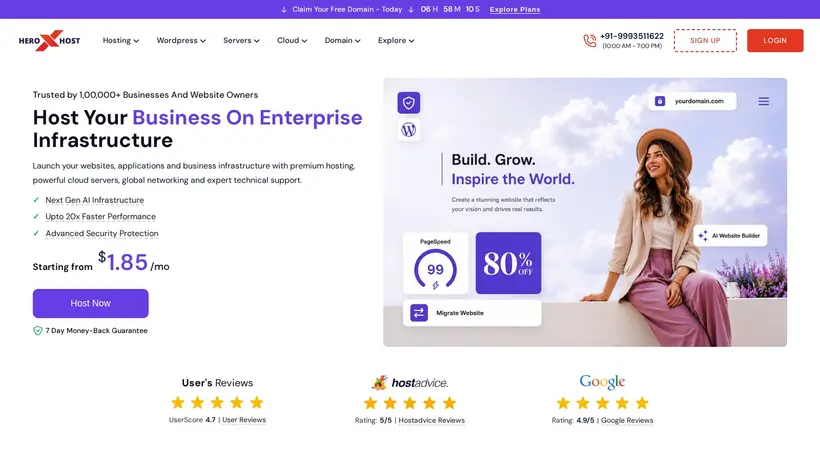Open the Cloud dropdown
This screenshot has width=820, height=461.
pos(292,40)
